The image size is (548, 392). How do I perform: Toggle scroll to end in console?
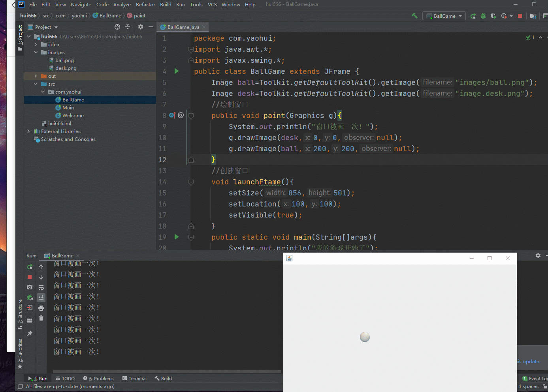coord(41,298)
